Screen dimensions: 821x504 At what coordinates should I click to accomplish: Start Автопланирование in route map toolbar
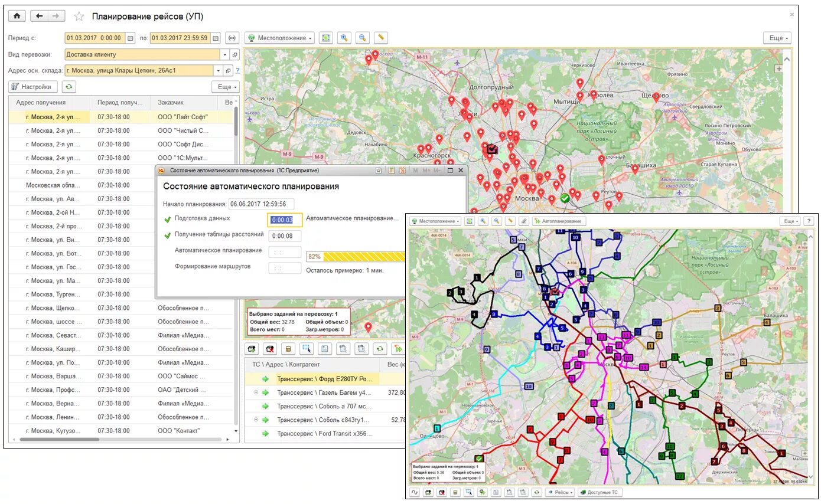(559, 221)
